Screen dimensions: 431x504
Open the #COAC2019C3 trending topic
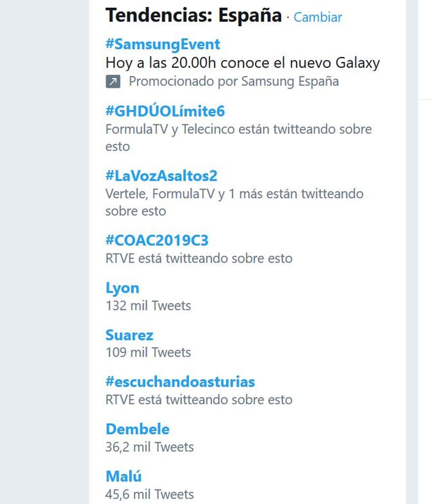click(157, 240)
